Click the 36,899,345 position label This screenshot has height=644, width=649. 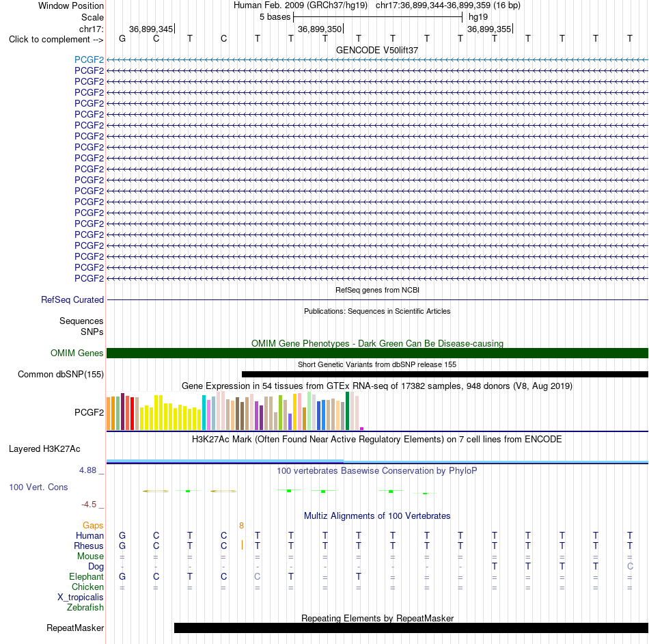[x=151, y=29]
